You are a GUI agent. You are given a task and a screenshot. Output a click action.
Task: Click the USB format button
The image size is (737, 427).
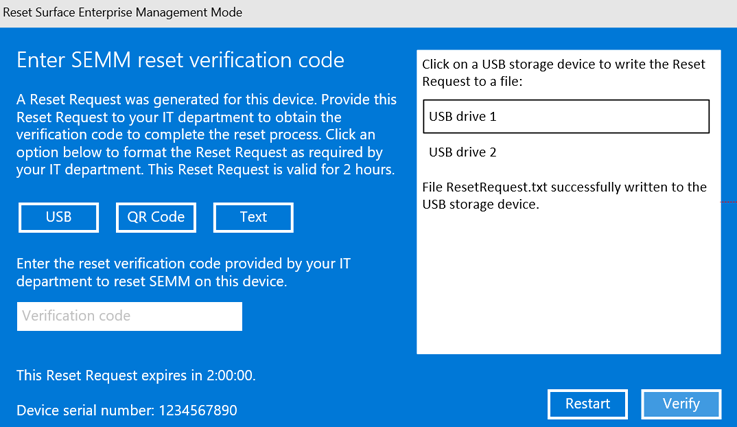click(58, 217)
